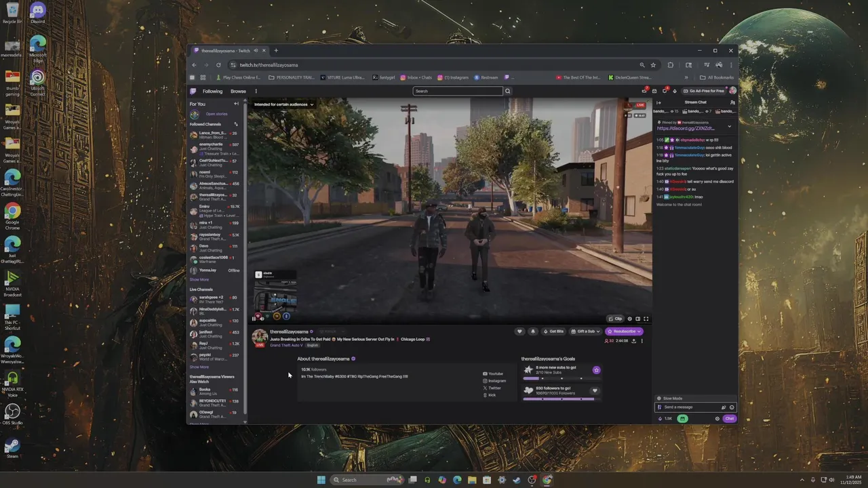
Task: Toggle notifications bell for the channel
Action: click(x=532, y=331)
